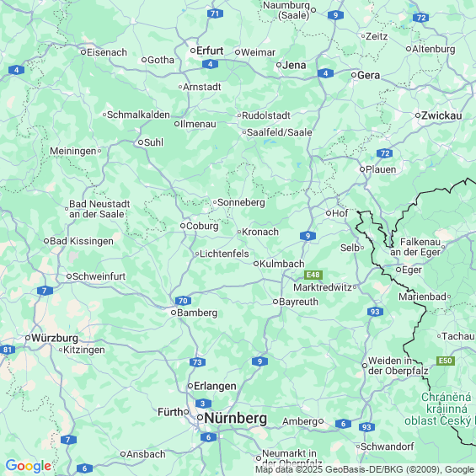Select the Nürnberg city marker
The width and height of the screenshot is (476, 476).
coord(200,418)
